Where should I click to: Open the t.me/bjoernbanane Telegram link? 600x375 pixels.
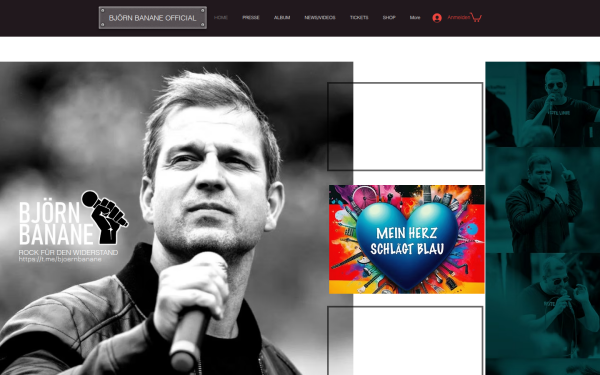[x=60, y=259]
